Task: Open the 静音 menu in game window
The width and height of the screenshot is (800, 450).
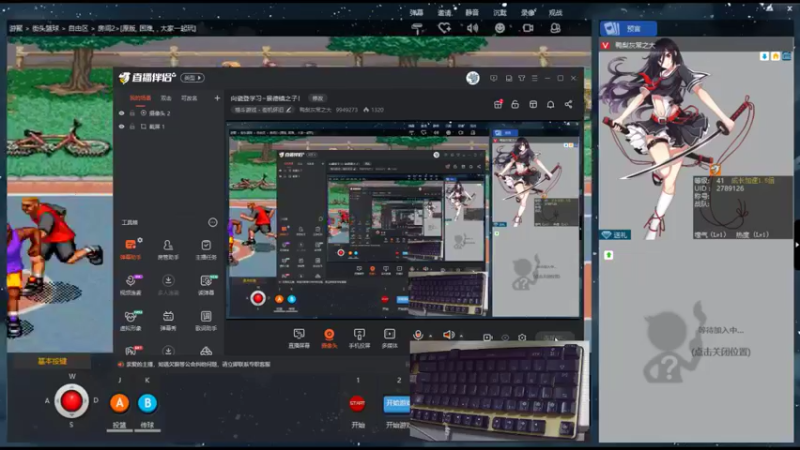Action: [472, 12]
